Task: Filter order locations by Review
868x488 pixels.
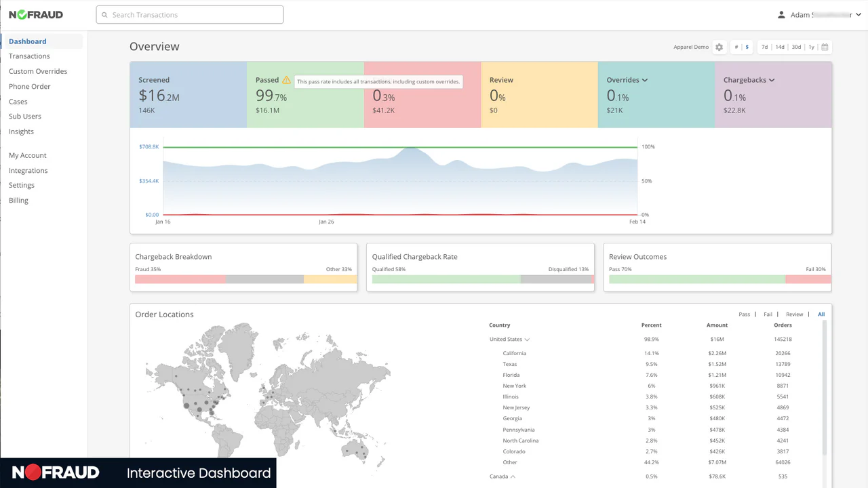Action: [x=794, y=314]
